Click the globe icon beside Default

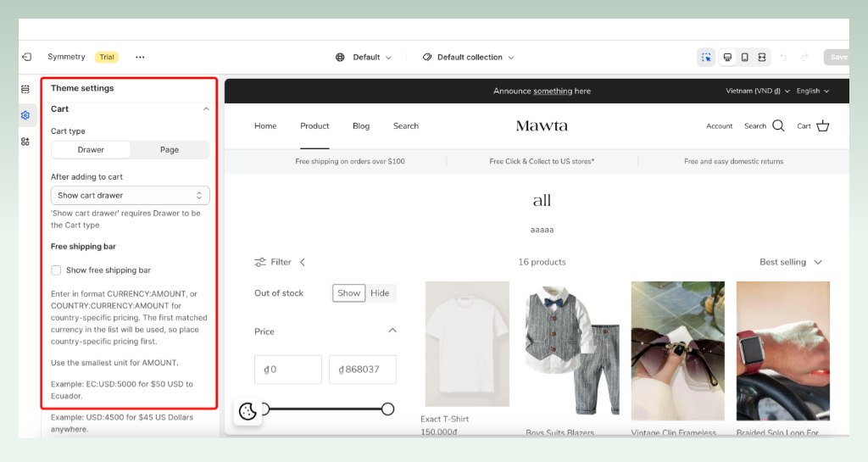click(x=340, y=57)
